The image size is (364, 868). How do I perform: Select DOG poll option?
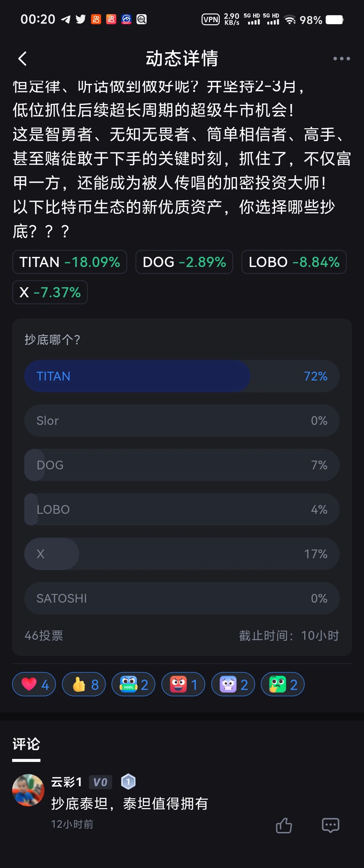[x=182, y=465]
